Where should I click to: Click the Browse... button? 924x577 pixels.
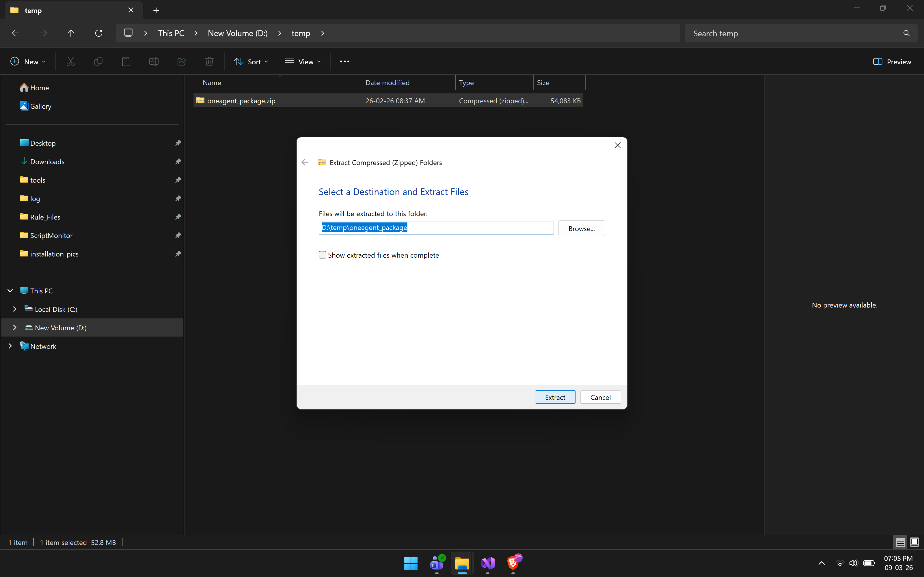pyautogui.click(x=581, y=228)
